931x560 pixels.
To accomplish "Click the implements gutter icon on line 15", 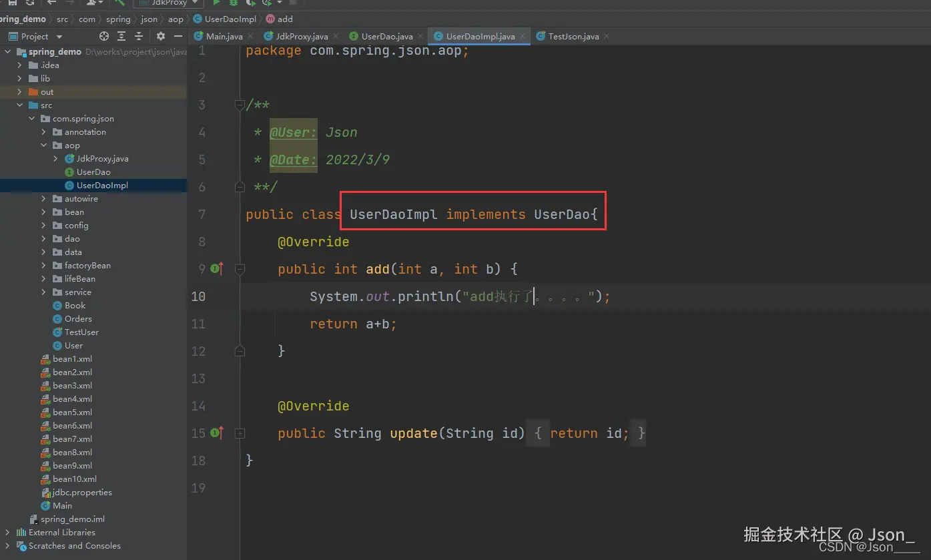I will [217, 433].
